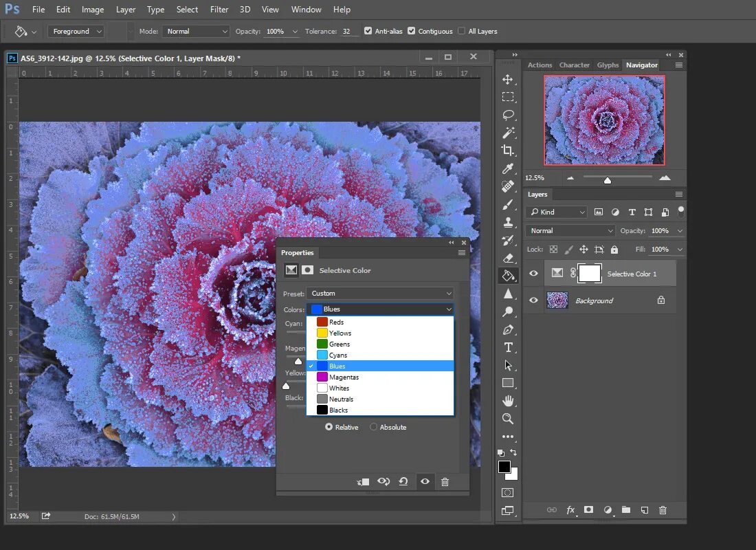The image size is (756, 550).
Task: Add layer style with fx button
Action: 570,510
